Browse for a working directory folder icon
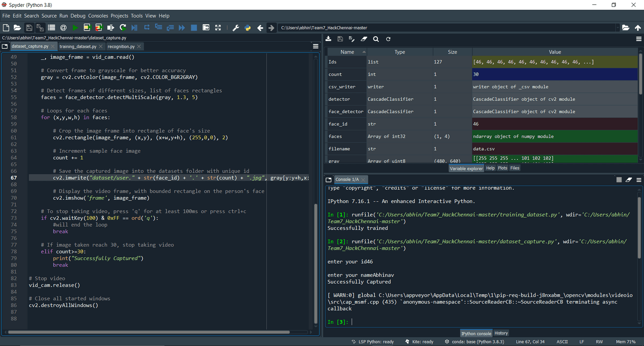The width and height of the screenshot is (644, 346). click(626, 28)
